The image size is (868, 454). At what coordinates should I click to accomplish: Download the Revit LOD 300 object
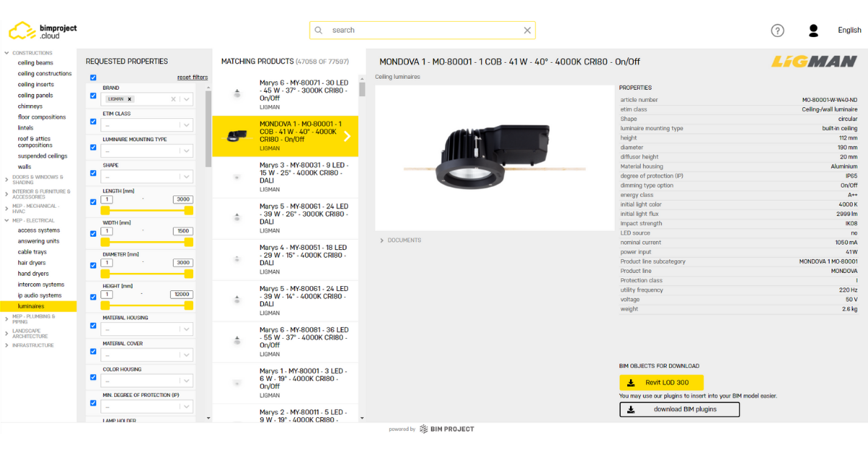(x=661, y=382)
